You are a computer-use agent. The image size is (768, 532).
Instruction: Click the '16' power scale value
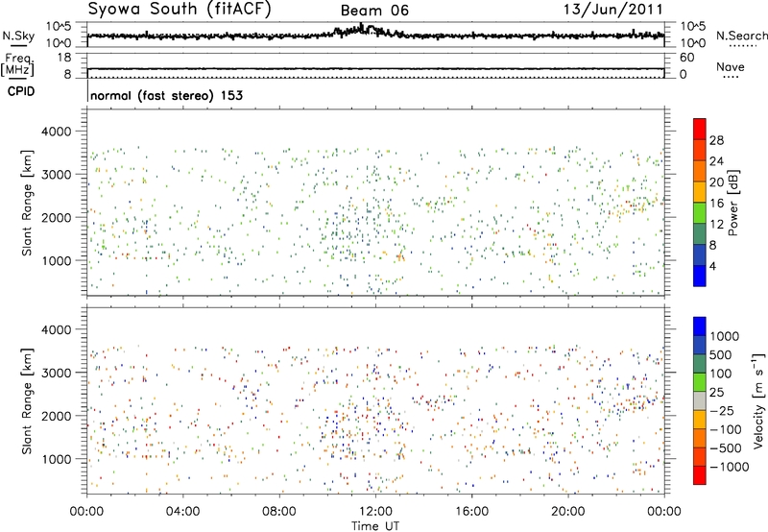pos(716,204)
